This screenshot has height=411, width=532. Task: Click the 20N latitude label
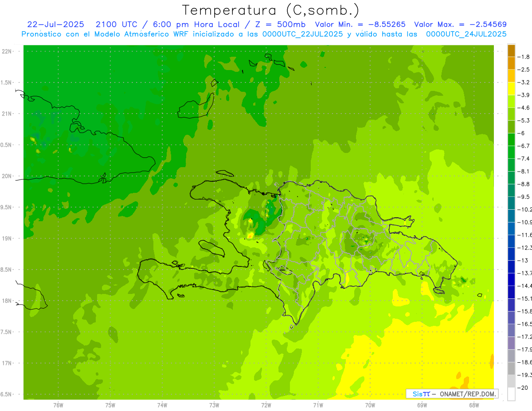[7, 176]
